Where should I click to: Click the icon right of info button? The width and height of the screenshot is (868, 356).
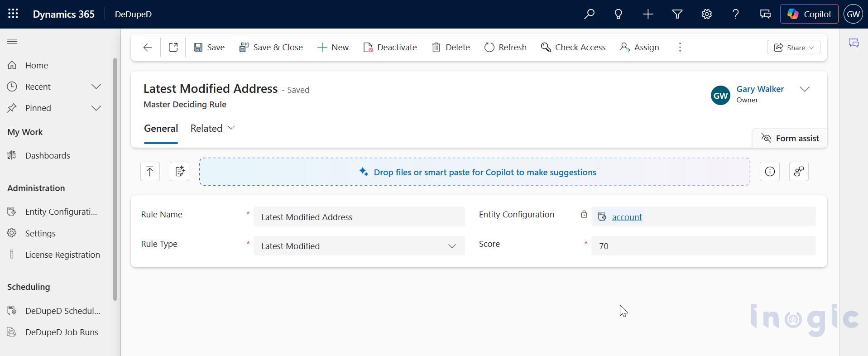799,171
